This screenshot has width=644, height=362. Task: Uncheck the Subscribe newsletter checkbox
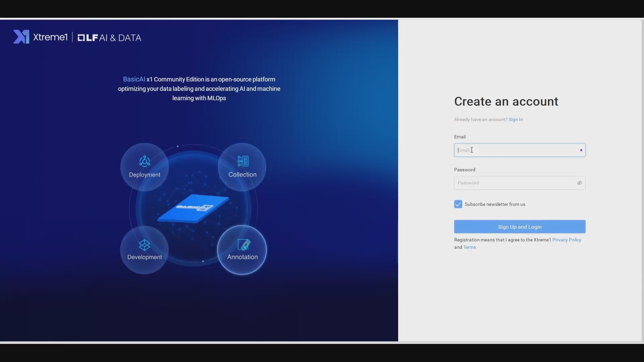[x=458, y=204]
